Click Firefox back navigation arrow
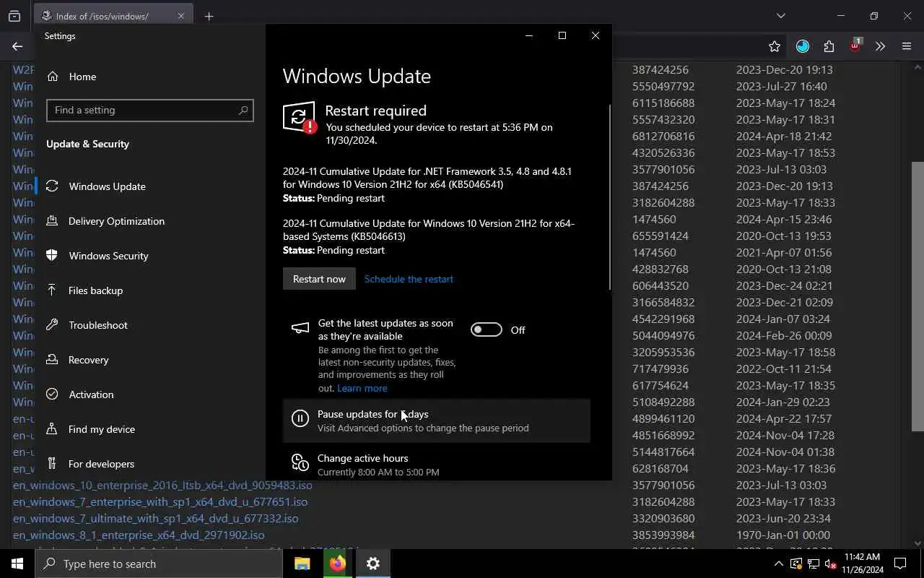Screen dimensions: 924x578 pyautogui.click(x=17, y=46)
